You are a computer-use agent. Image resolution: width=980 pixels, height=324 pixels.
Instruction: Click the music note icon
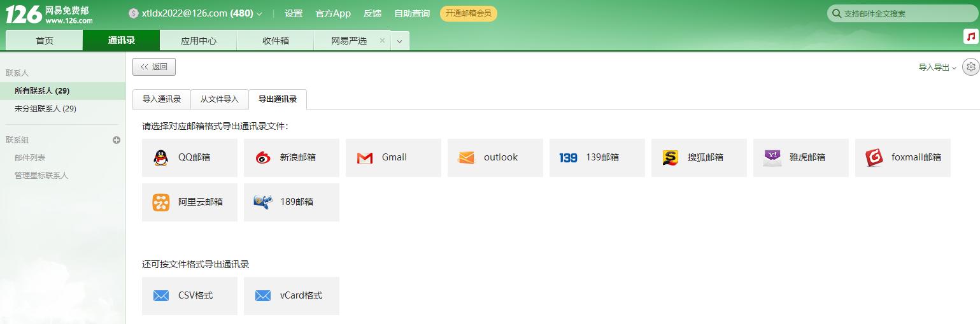pyautogui.click(x=970, y=37)
